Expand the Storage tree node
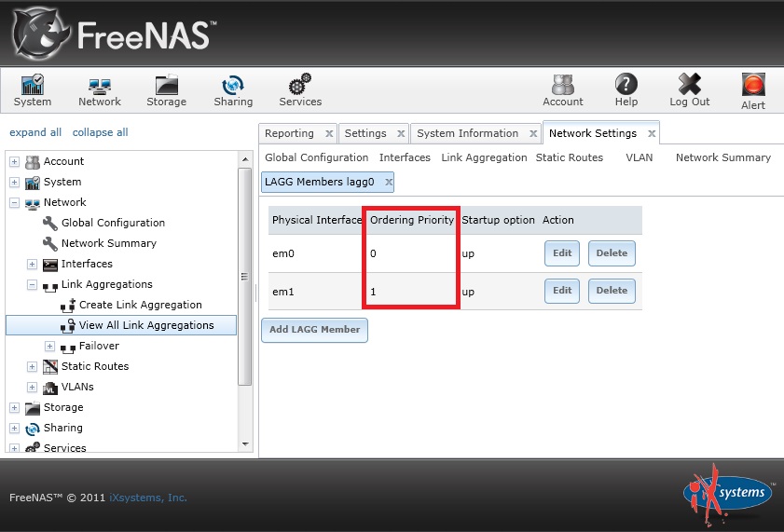 (x=15, y=407)
